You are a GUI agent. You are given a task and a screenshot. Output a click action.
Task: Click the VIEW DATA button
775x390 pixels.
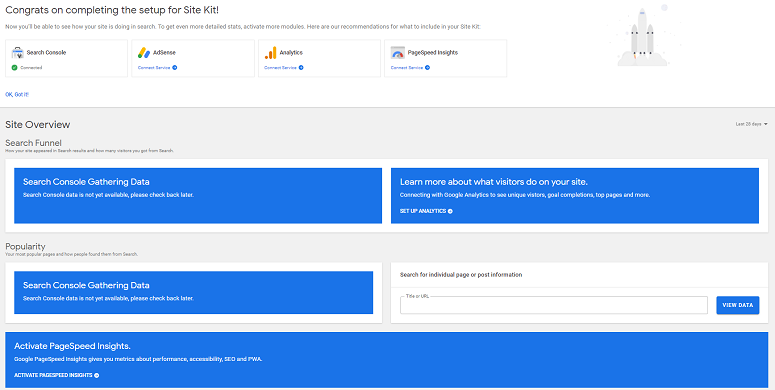737,305
